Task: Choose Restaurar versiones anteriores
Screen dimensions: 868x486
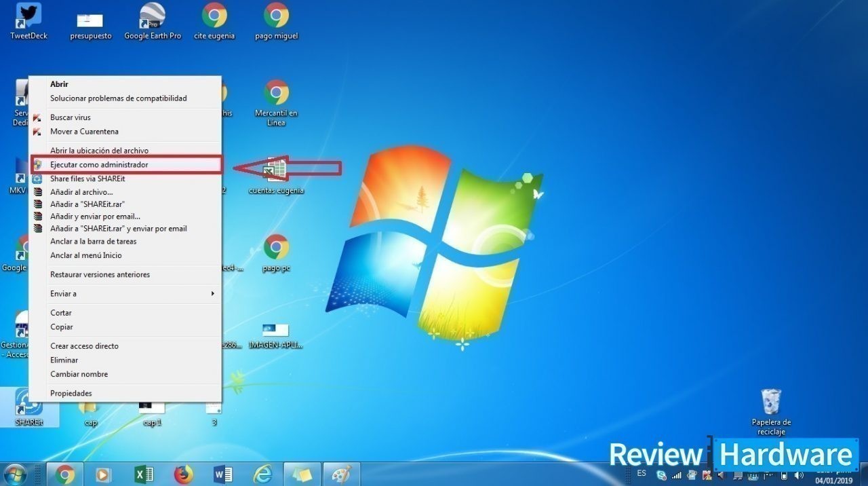Action: click(126, 275)
